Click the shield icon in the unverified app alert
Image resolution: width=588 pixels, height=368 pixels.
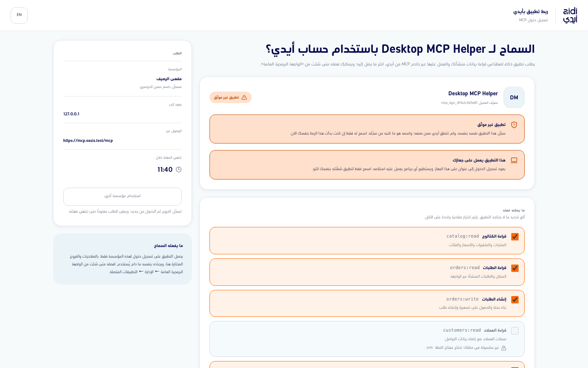pos(514,125)
